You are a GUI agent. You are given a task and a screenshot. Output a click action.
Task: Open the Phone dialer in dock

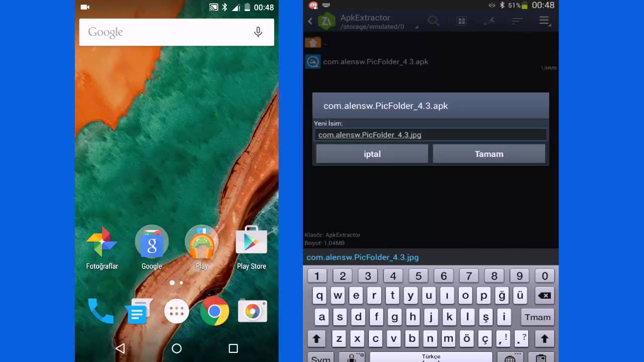coord(101,311)
